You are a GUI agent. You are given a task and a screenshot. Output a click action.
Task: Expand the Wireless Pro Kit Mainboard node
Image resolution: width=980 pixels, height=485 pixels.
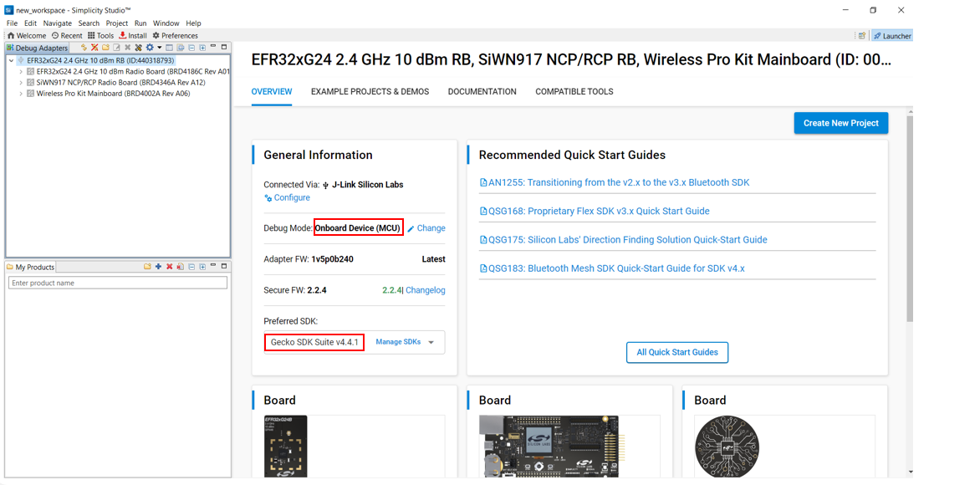point(21,94)
